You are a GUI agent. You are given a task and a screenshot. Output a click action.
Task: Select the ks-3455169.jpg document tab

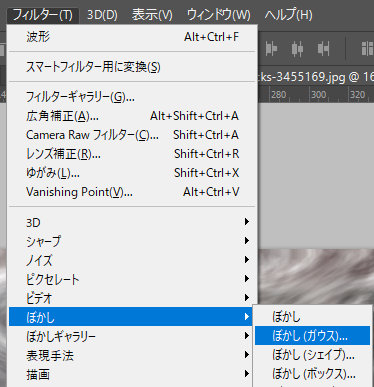click(316, 77)
